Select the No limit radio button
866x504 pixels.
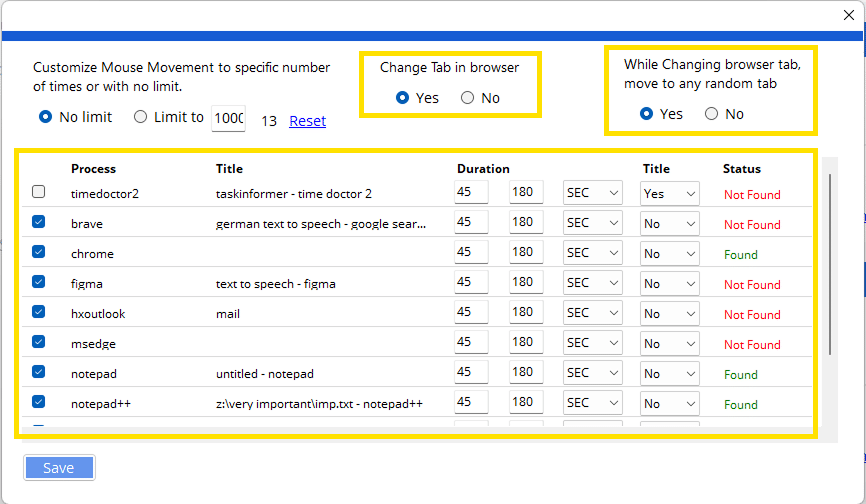point(45,117)
